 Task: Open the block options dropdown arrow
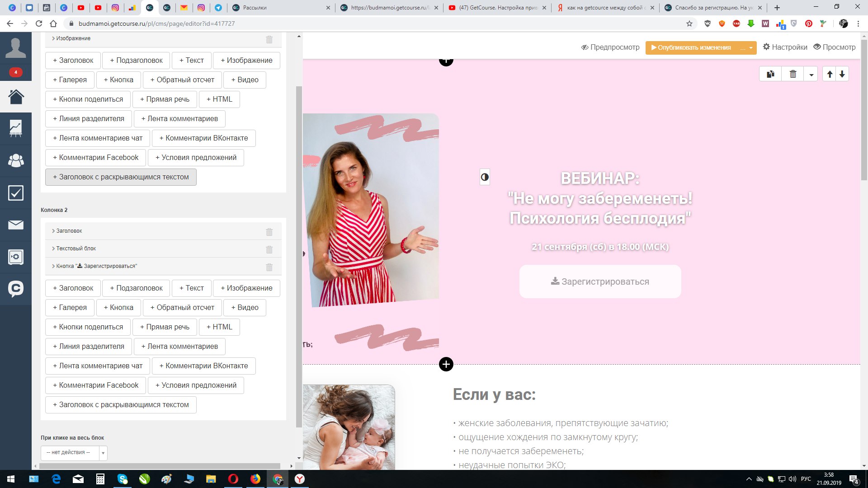811,74
